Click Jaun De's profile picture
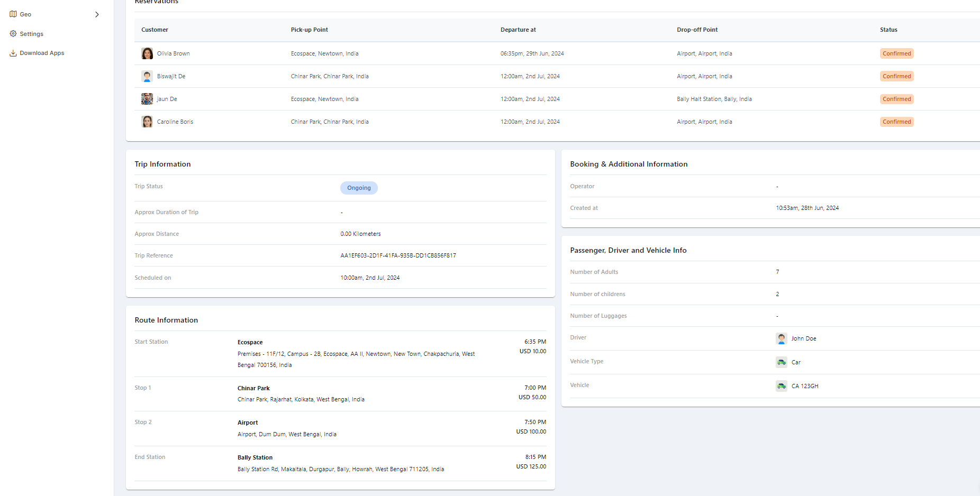 pos(147,99)
